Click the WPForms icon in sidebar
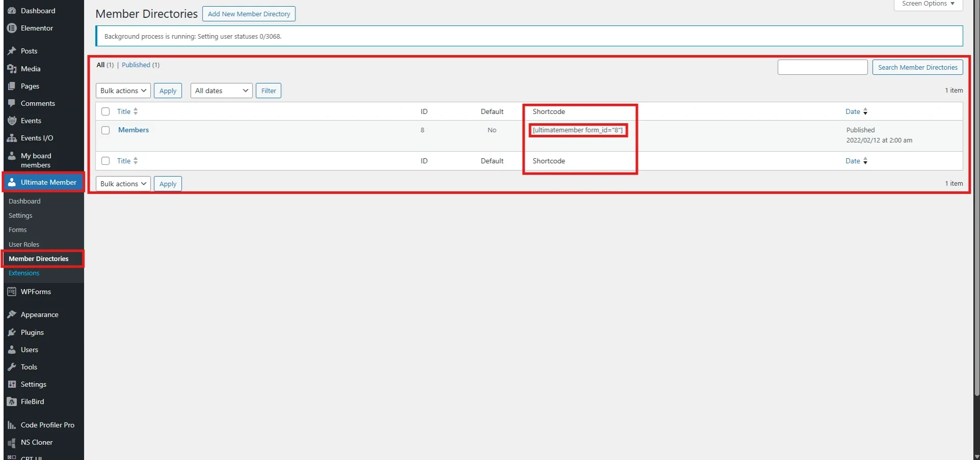 click(12, 292)
